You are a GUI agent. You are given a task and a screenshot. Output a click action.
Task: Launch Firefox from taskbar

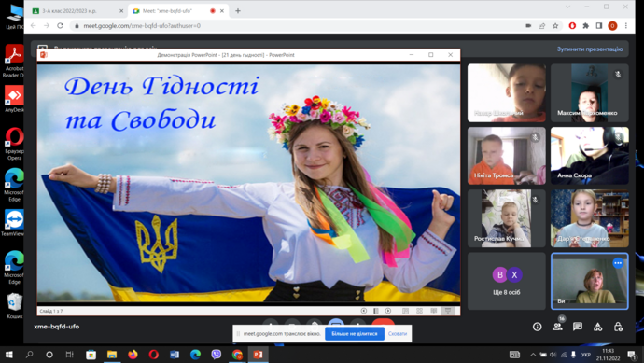(133, 355)
